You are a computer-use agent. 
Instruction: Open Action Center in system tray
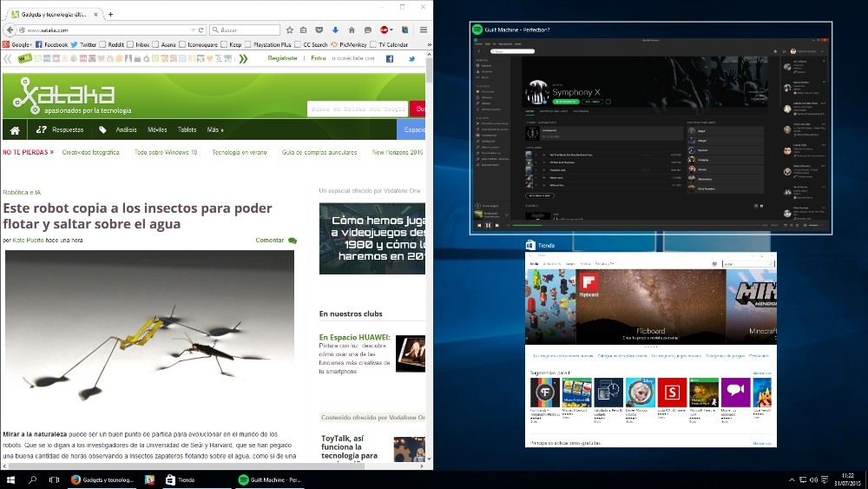(x=825, y=480)
